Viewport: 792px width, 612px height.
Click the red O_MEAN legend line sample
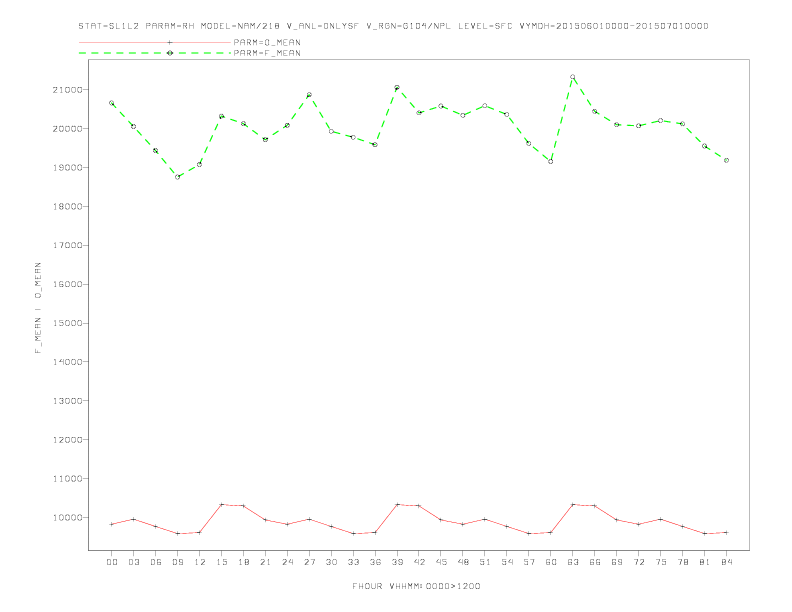(x=155, y=42)
